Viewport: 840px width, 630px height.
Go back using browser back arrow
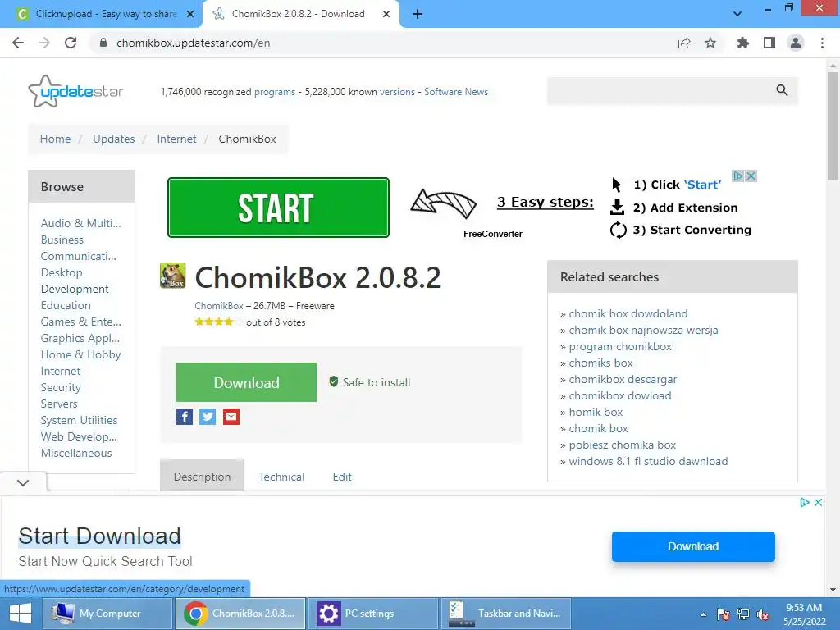[x=18, y=43]
